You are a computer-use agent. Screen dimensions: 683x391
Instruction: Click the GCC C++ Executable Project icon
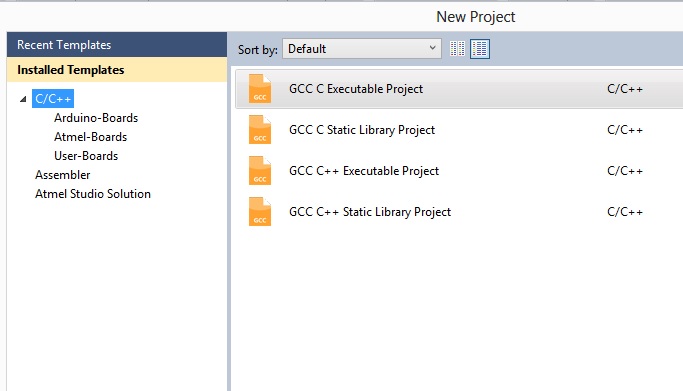coord(260,171)
